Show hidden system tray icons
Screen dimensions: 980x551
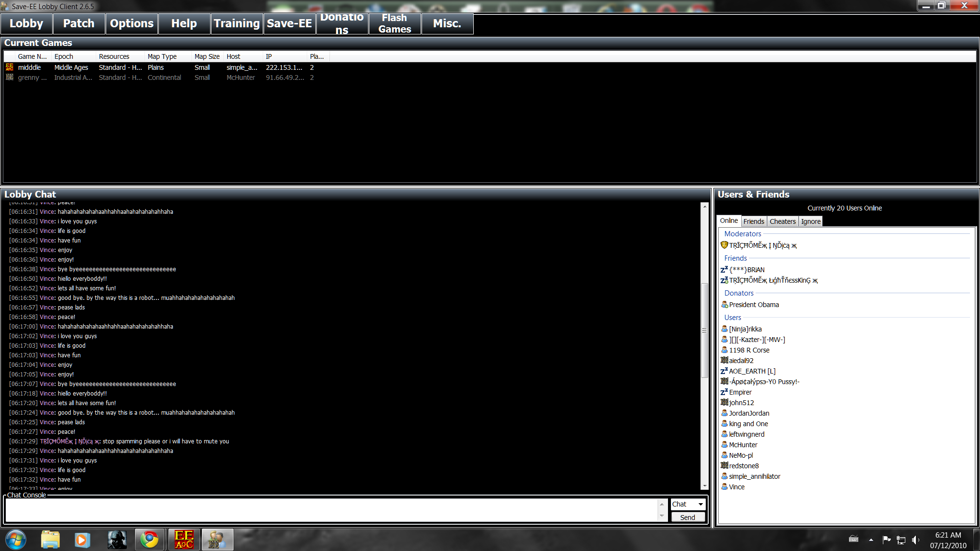[x=871, y=540]
